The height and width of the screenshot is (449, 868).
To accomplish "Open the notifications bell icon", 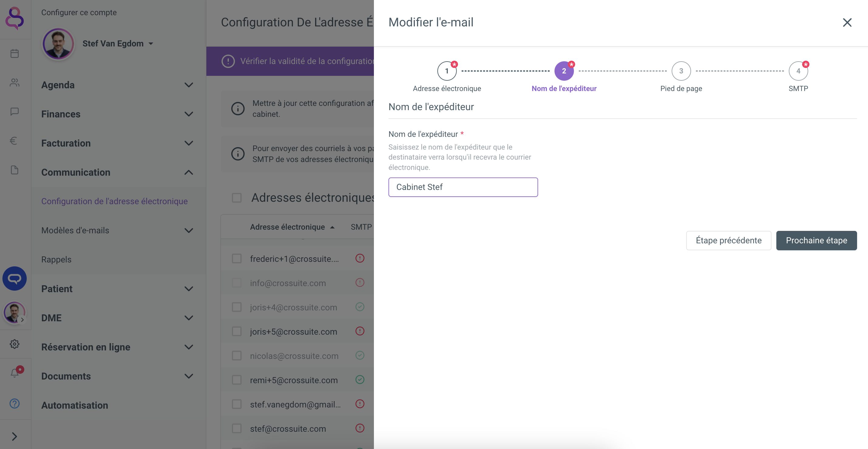I will (x=15, y=373).
